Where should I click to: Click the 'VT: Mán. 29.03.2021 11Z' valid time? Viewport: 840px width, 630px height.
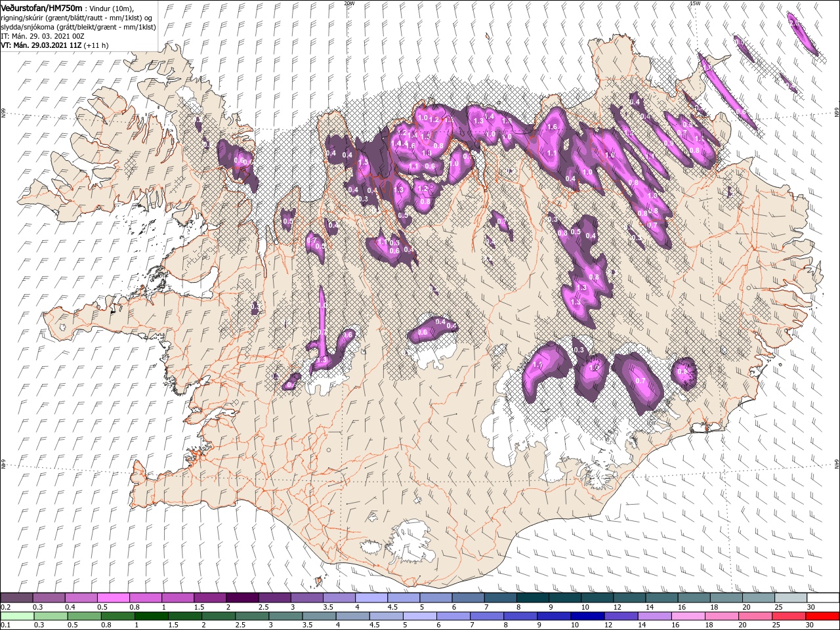(x=41, y=45)
